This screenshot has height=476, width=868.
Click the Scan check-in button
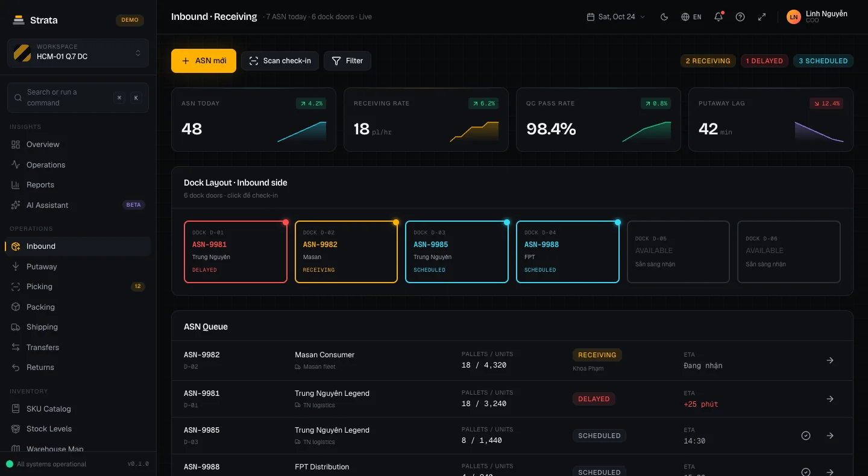pyautogui.click(x=280, y=61)
